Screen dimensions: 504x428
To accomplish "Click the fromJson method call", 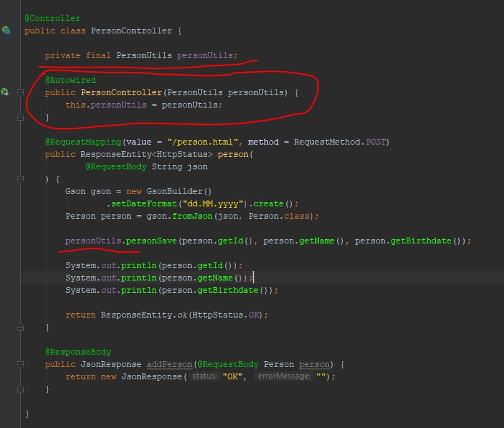I will pyautogui.click(x=192, y=216).
